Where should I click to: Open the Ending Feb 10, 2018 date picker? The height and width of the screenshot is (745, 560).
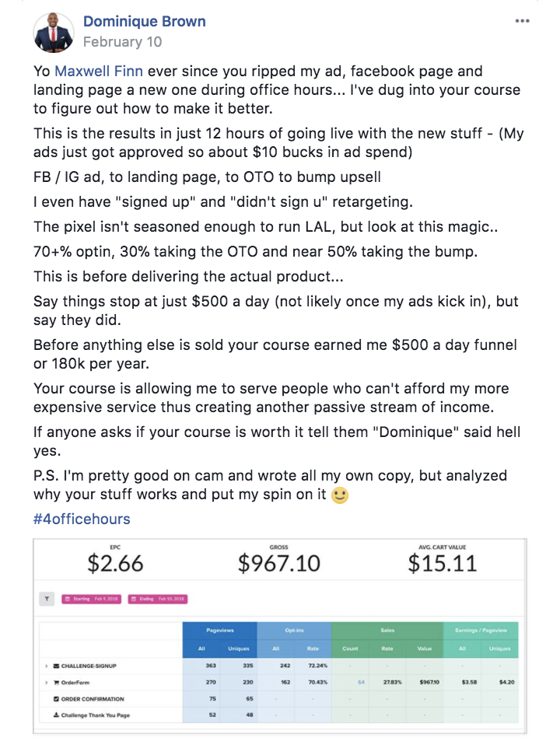tap(158, 599)
